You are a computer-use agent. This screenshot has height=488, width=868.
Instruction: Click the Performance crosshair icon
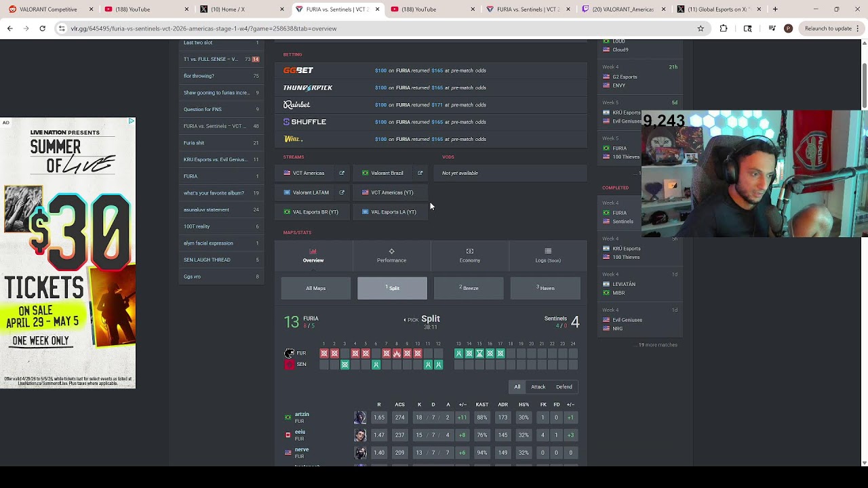(x=391, y=251)
